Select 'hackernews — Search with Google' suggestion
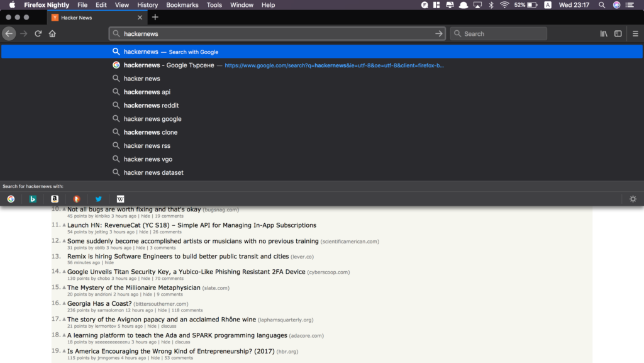644x363 pixels. pos(322,52)
